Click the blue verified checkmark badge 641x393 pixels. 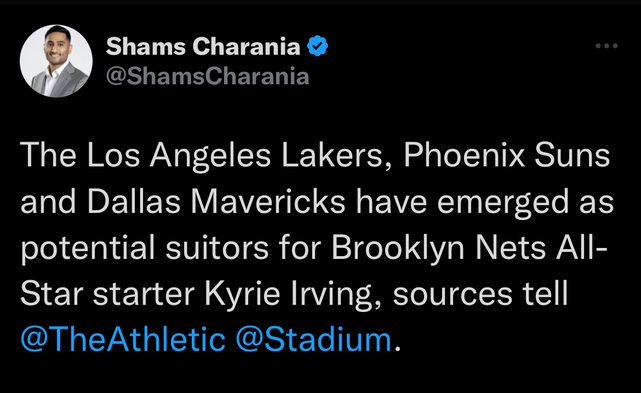tap(317, 46)
